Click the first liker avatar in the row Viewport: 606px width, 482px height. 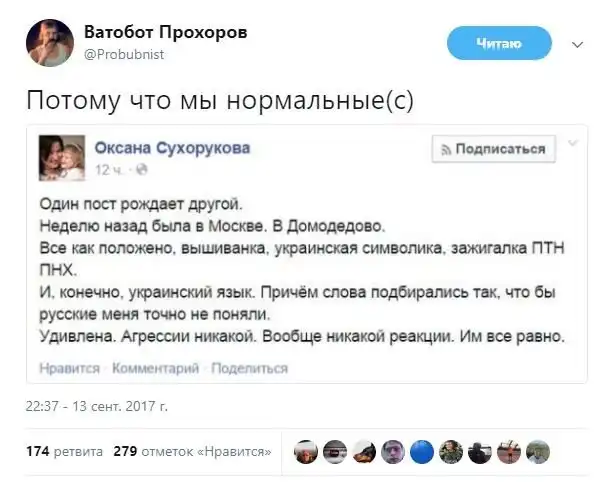[x=307, y=452]
